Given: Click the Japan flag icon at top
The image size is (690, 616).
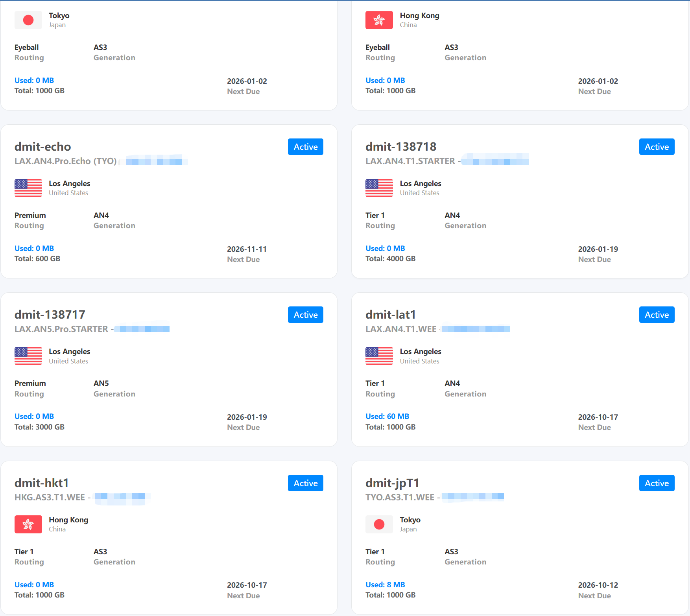Looking at the screenshot, I should point(28,20).
